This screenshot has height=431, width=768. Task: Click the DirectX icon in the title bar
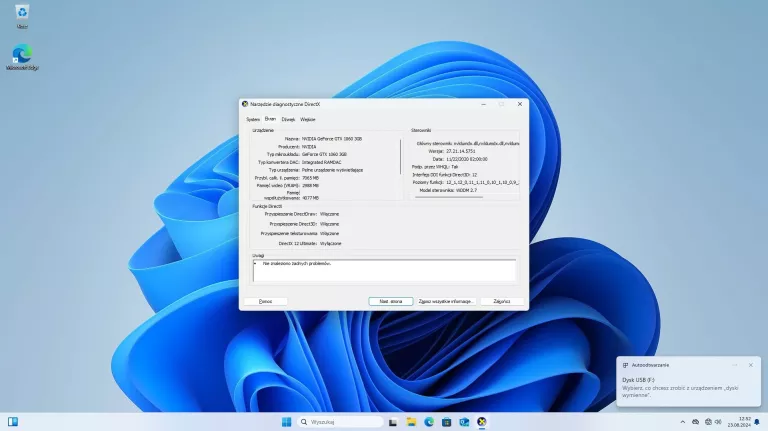(245, 104)
